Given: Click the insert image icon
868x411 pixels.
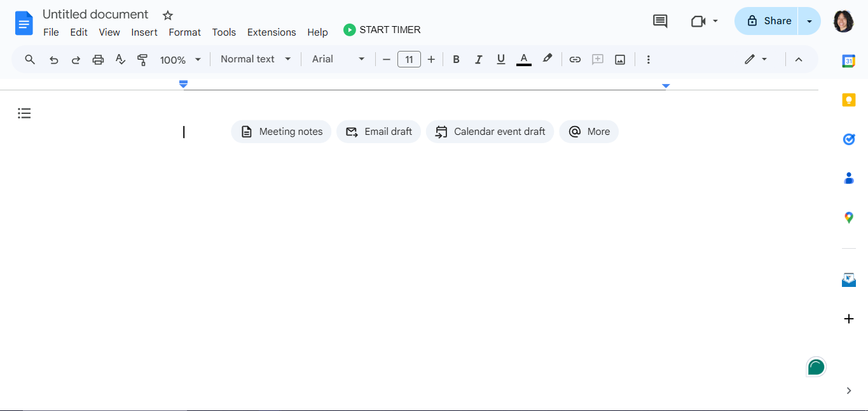Looking at the screenshot, I should (x=620, y=60).
